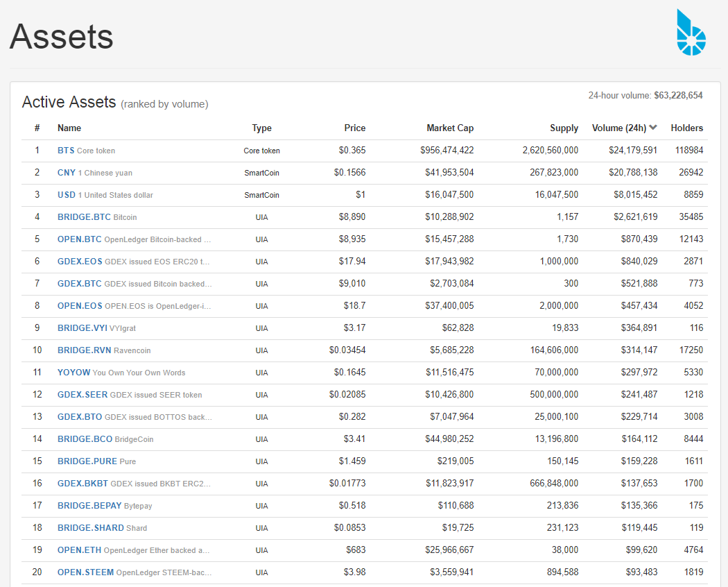This screenshot has width=728, height=587.
Task: Click BTS market cap $956,474,422
Action: tap(447, 150)
